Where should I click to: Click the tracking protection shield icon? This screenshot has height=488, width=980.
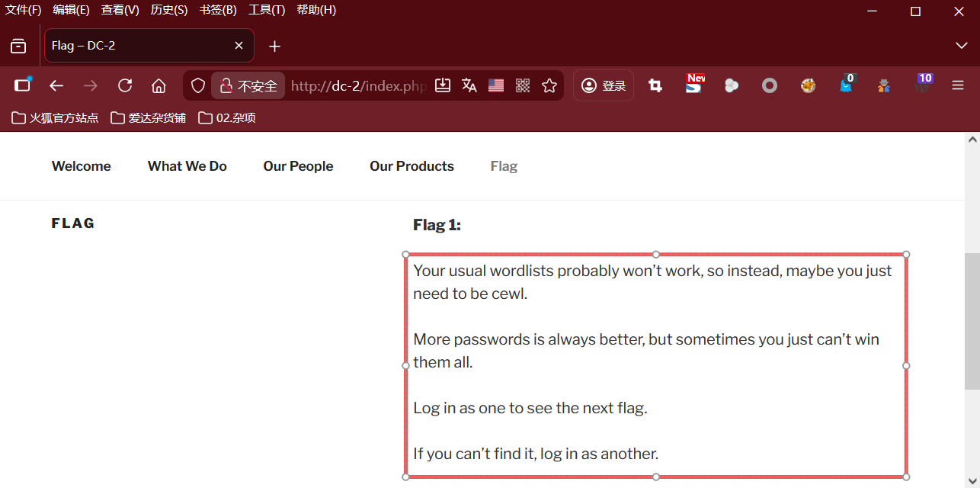[198, 86]
